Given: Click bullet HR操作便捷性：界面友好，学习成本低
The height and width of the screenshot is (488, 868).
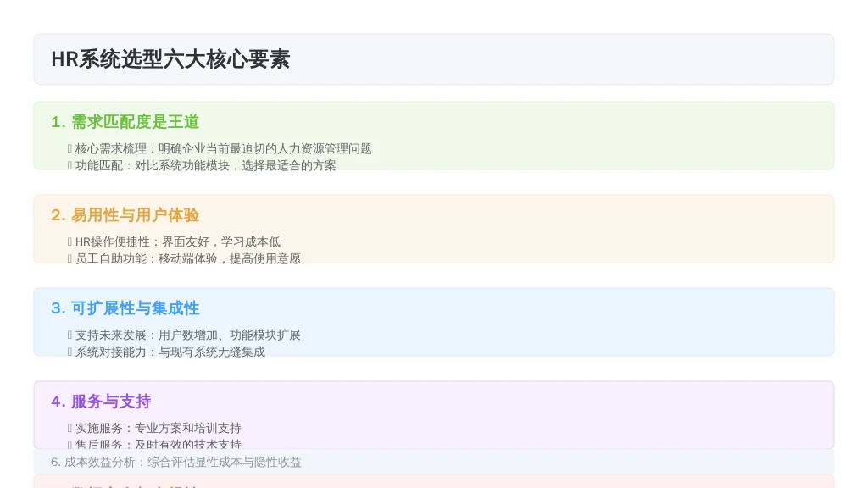Looking at the screenshot, I should pos(178,241).
